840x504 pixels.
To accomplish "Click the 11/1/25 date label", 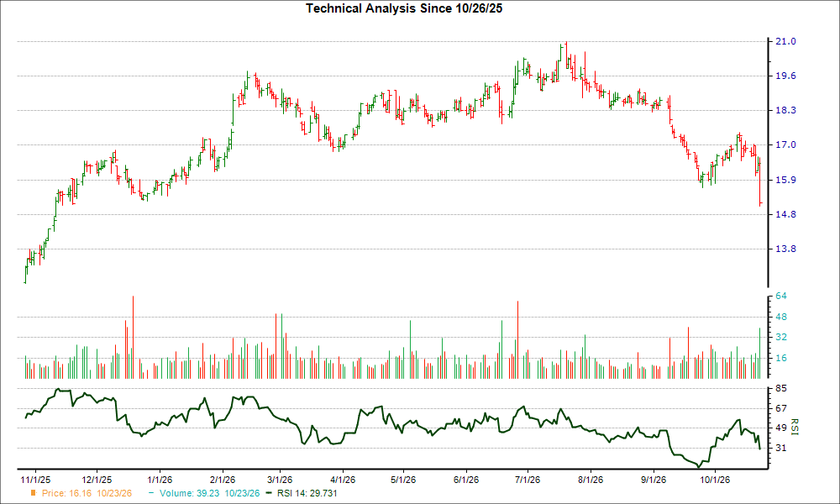I will click(x=35, y=480).
